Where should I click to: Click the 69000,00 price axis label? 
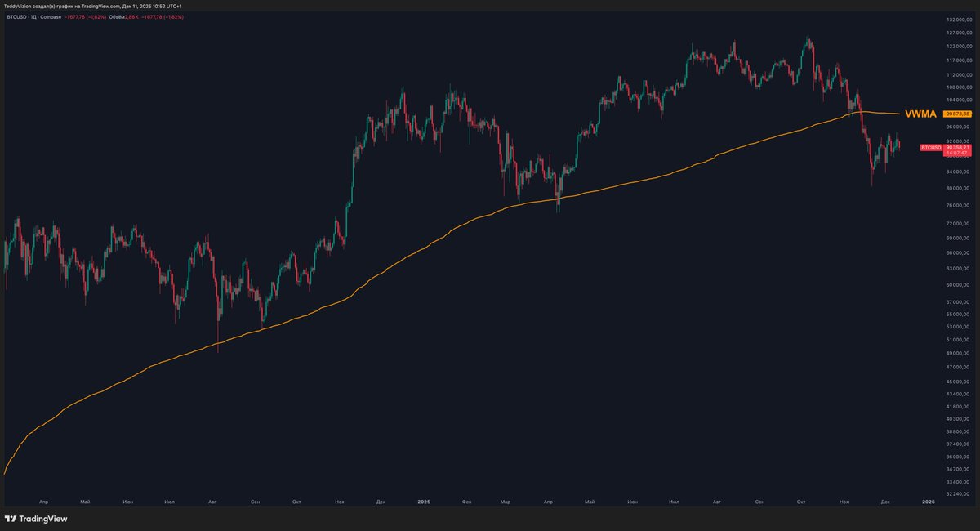pos(959,238)
